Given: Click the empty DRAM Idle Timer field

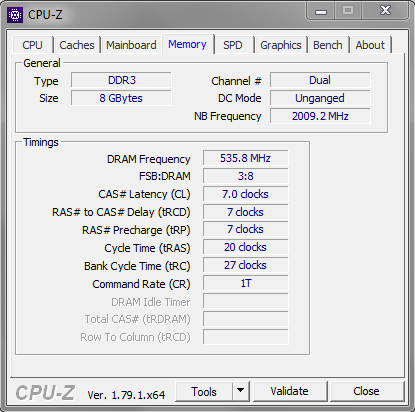Looking at the screenshot, I should 245,301.
